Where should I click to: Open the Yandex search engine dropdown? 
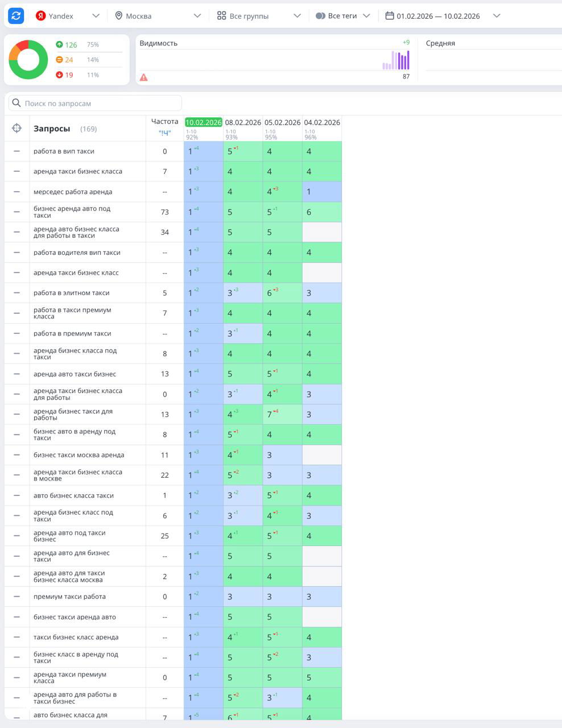96,16
